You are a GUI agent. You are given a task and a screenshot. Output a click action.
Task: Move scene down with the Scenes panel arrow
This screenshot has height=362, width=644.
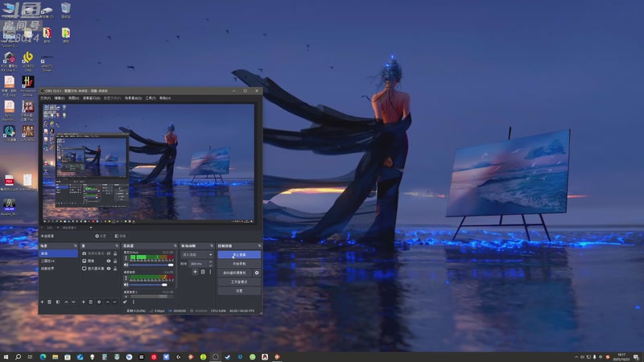pos(73,302)
